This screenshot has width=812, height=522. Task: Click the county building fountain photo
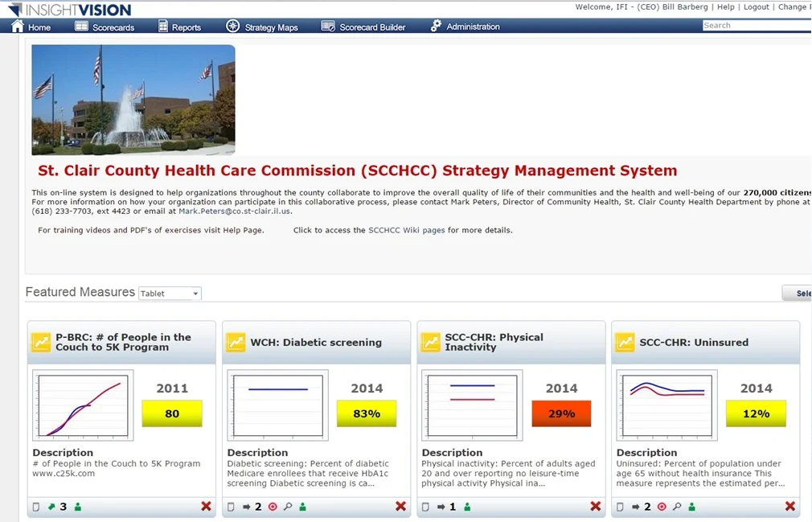coord(133,100)
